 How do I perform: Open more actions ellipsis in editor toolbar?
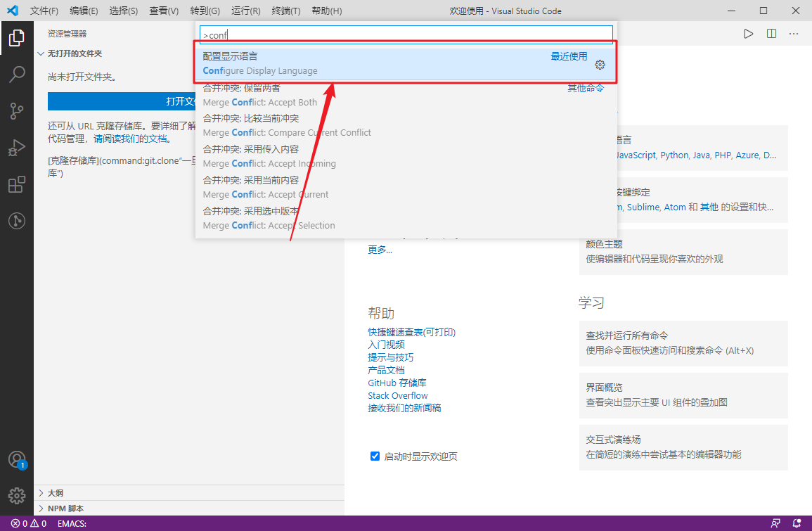794,34
